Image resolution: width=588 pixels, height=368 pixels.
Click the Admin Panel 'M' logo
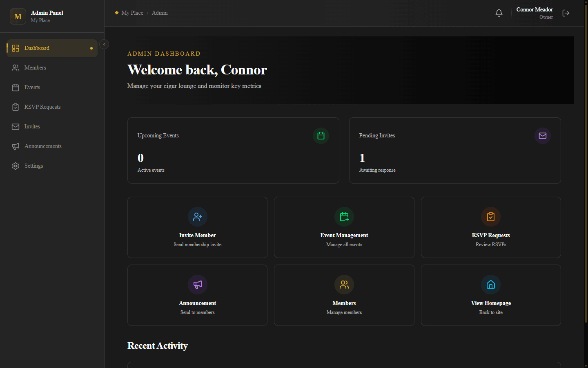tap(18, 16)
